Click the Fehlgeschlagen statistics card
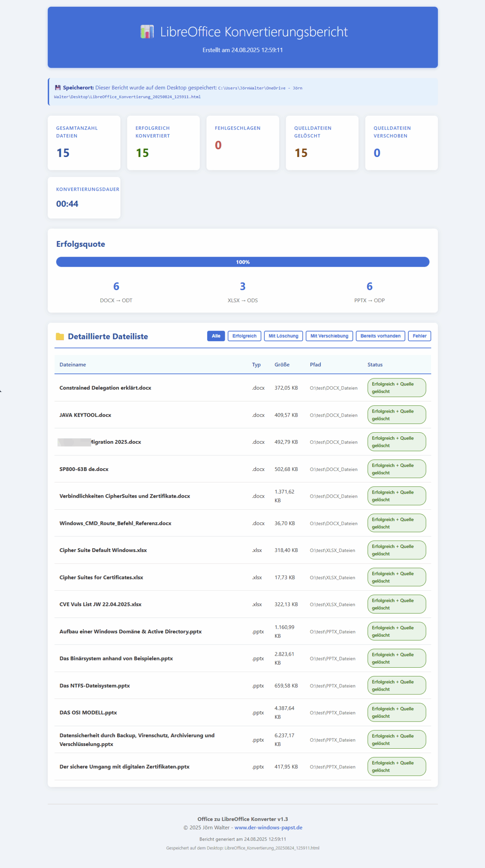 tap(242, 143)
